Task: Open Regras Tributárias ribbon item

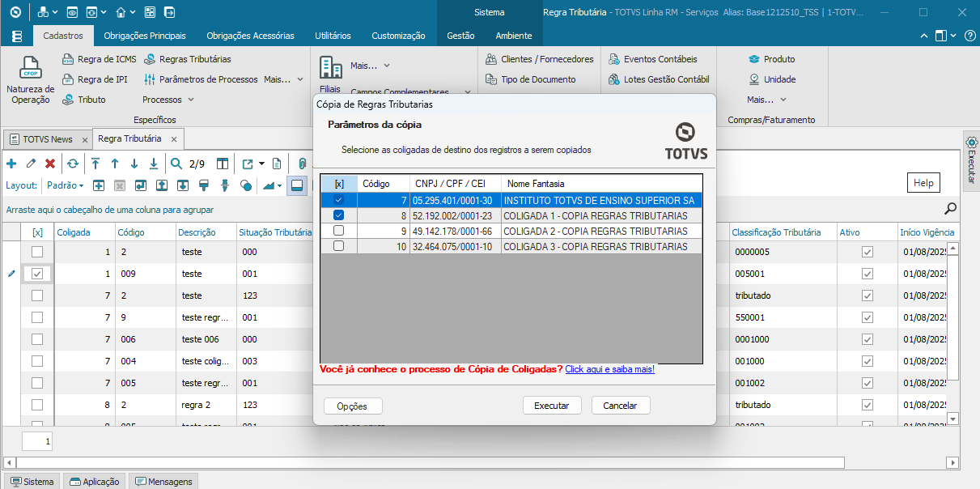Action: coord(188,59)
